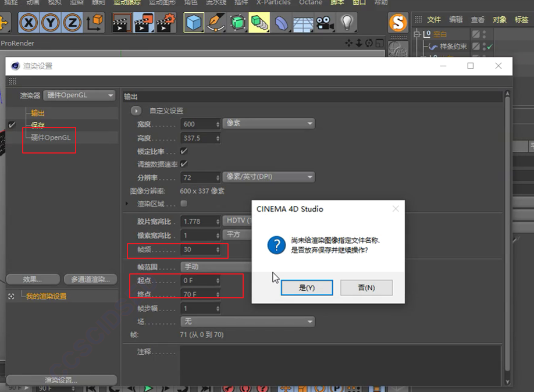Click the green subdivision surface generator icon

click(238, 23)
